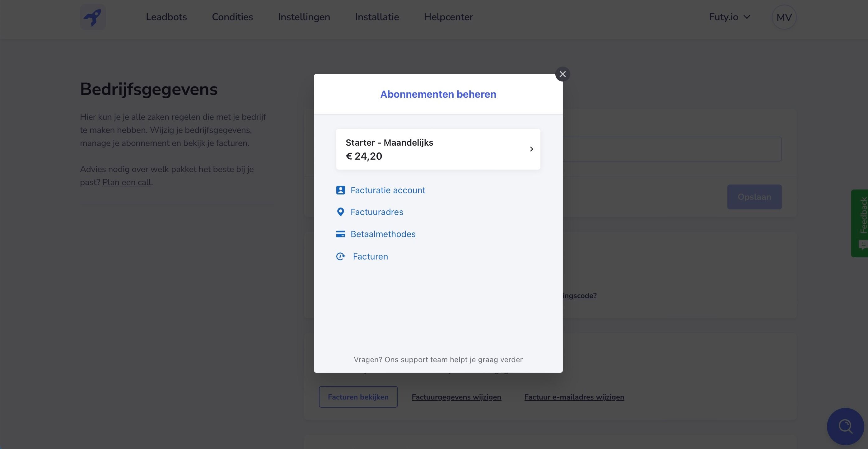Open the Facturen link in the modal

pyautogui.click(x=370, y=256)
